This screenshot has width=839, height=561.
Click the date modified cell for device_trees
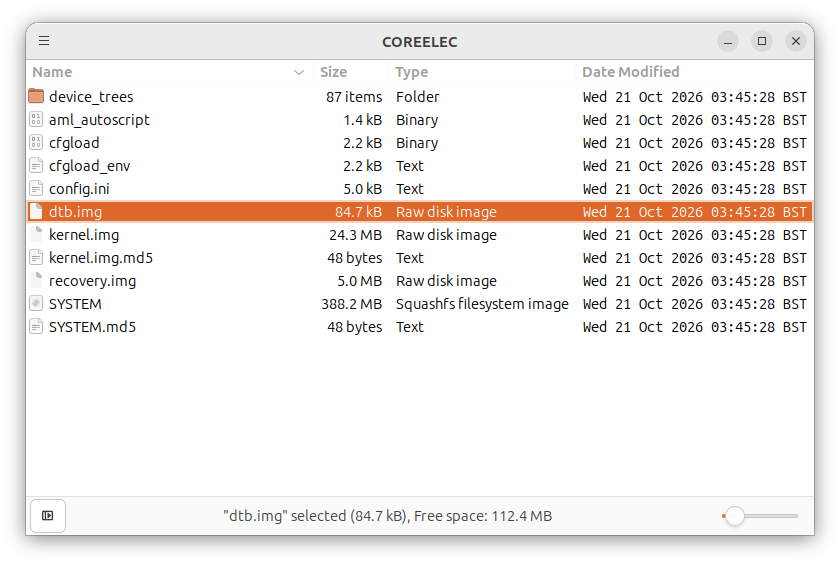[x=695, y=97]
